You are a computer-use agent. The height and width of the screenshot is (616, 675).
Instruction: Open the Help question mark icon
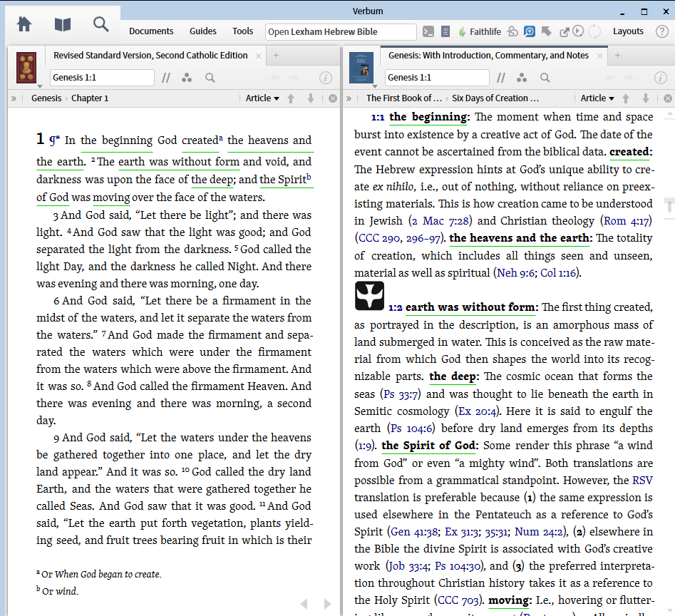(x=661, y=31)
